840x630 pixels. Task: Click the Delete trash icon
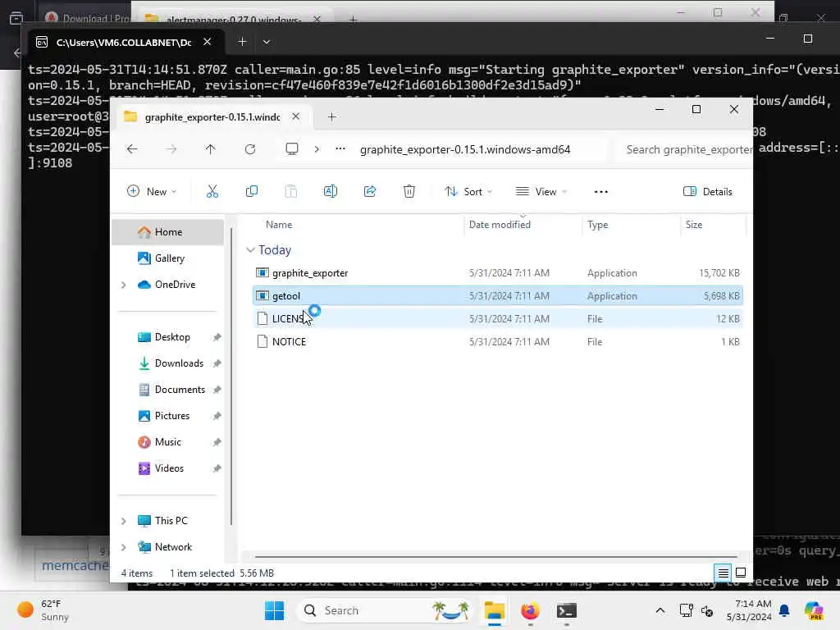[x=409, y=191]
